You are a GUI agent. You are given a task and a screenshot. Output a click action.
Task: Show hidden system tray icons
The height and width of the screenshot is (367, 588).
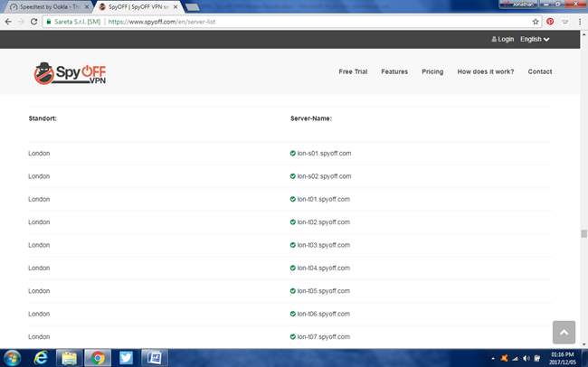493,359
